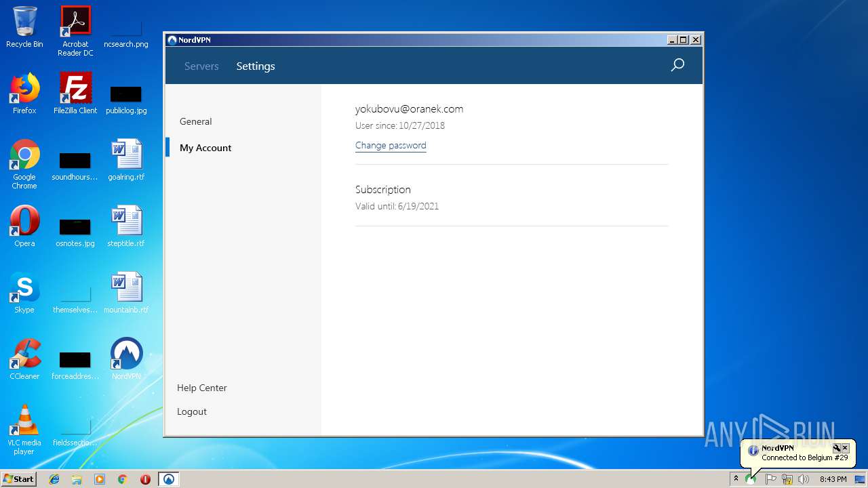Click the Change password link
The height and width of the screenshot is (488, 868).
coord(391,145)
